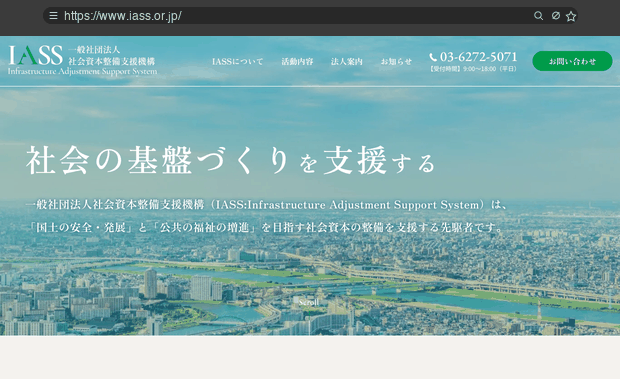Open the 法人案内 menu item
Viewport: 620px width, 379px height.
[x=347, y=62]
